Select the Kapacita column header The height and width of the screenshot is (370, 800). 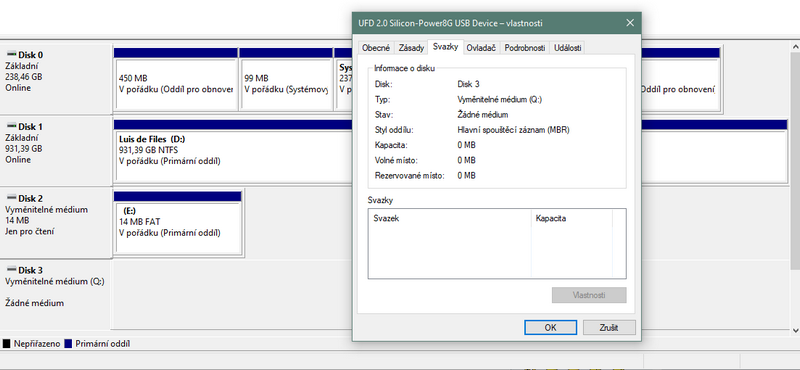[x=572, y=218]
